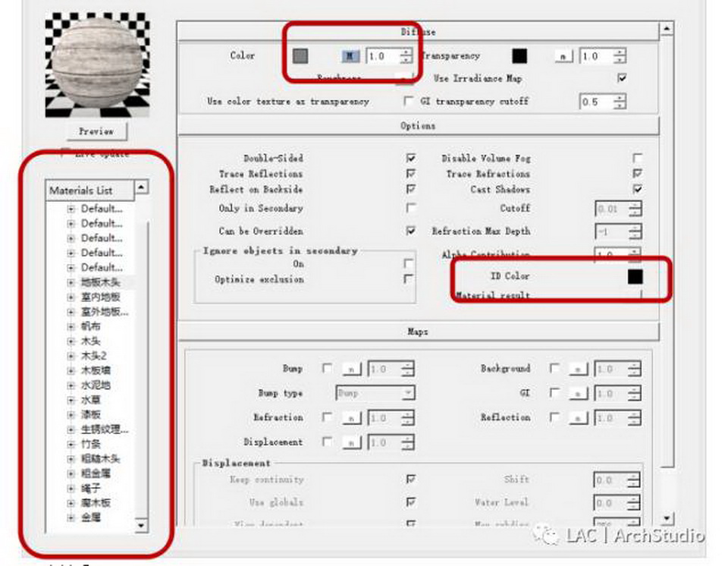Click the Maps rollout header
The image size is (728, 566).
pos(418,332)
